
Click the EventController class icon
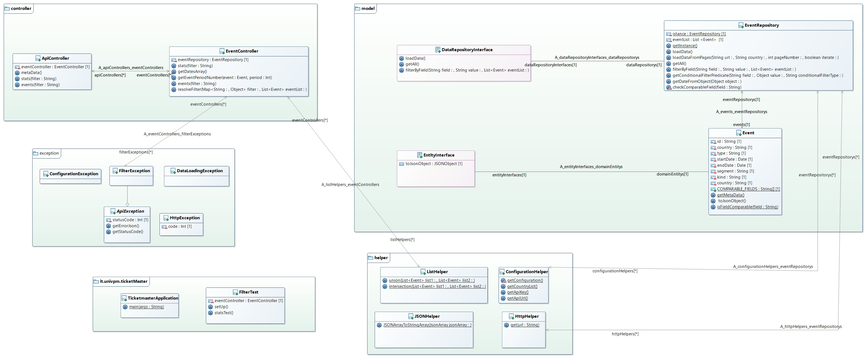coord(222,51)
